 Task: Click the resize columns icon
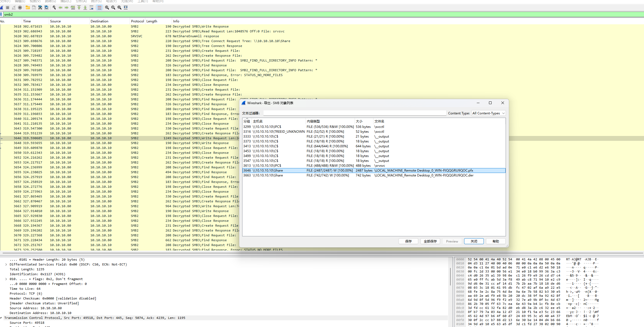(126, 8)
